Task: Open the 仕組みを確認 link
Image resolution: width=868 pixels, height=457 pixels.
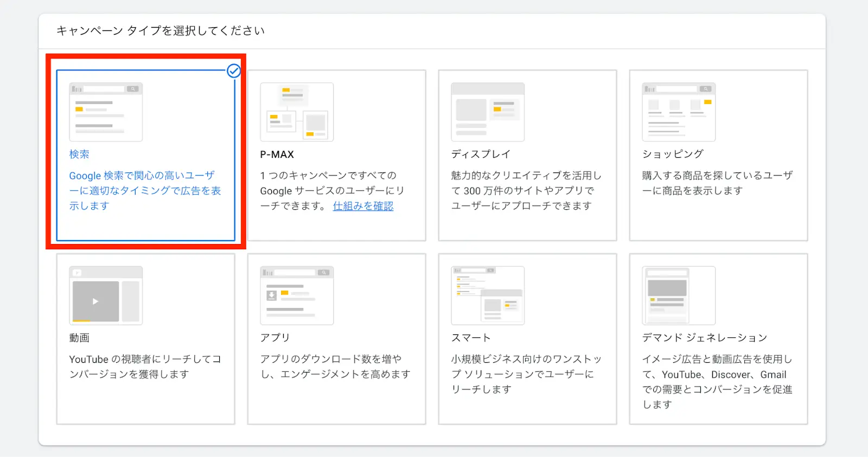Action: pyautogui.click(x=363, y=206)
